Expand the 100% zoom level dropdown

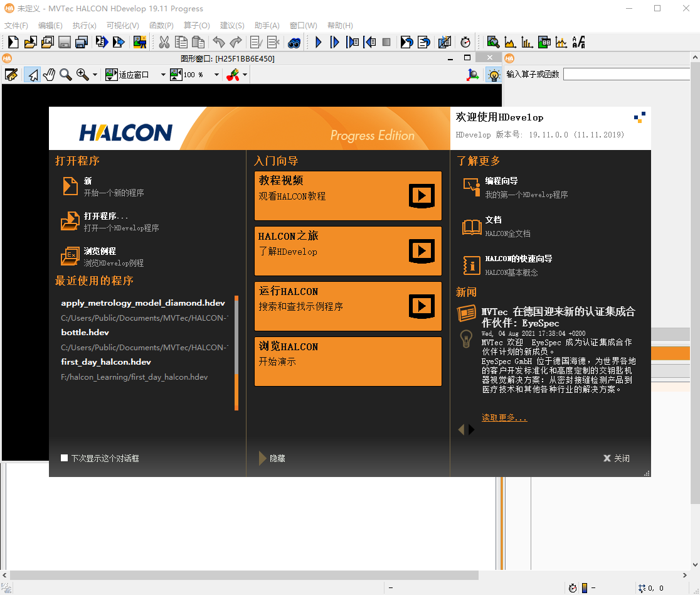216,74
